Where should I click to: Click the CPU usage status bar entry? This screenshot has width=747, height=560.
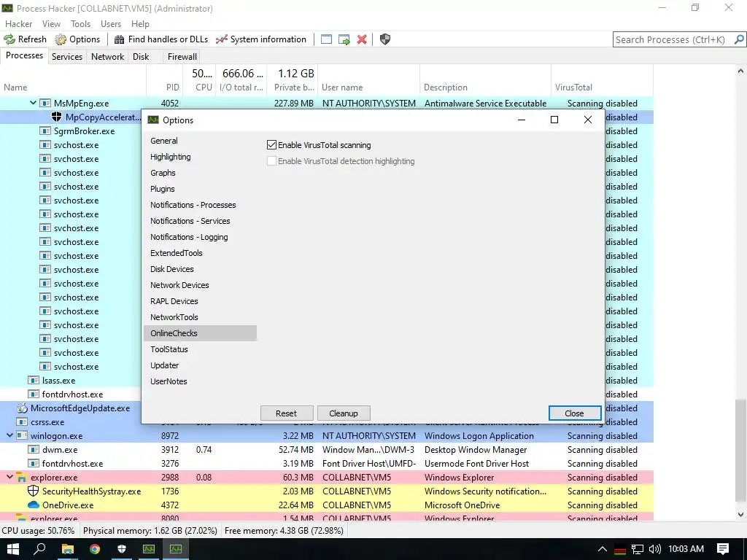[x=39, y=531]
